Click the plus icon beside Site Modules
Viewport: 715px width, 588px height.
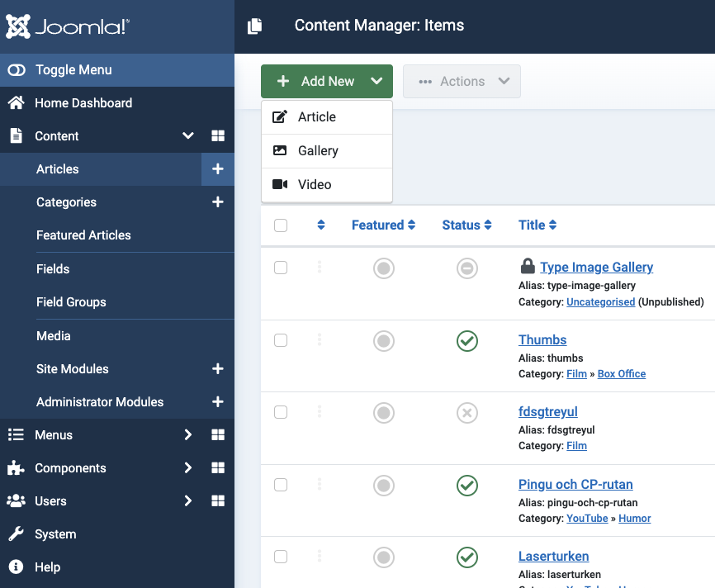pyautogui.click(x=218, y=369)
